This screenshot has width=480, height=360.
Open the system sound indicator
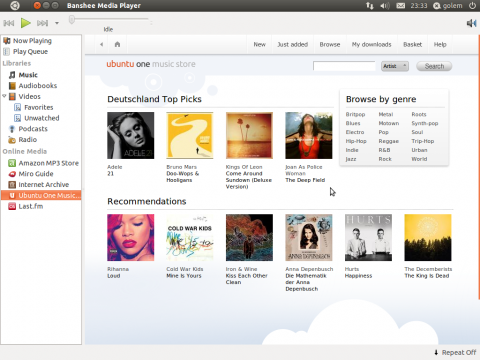[385, 5]
